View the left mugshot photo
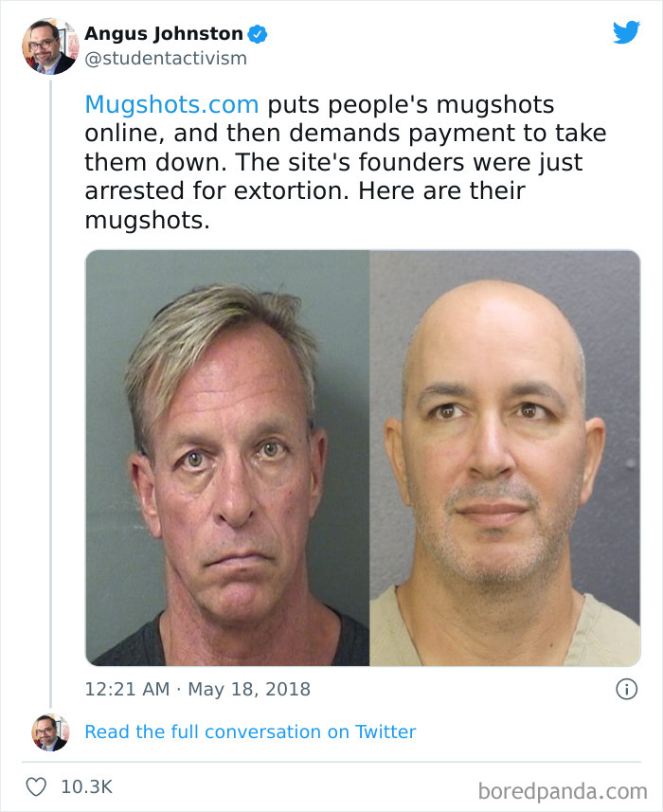This screenshot has width=663, height=812. [227, 458]
